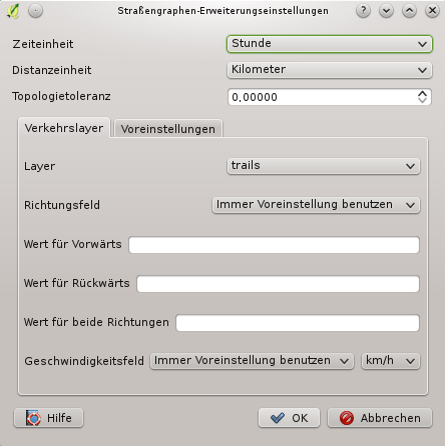This screenshot has height=446, width=445.
Task: Switch to the Voreinstellungen tab
Action: (168, 129)
